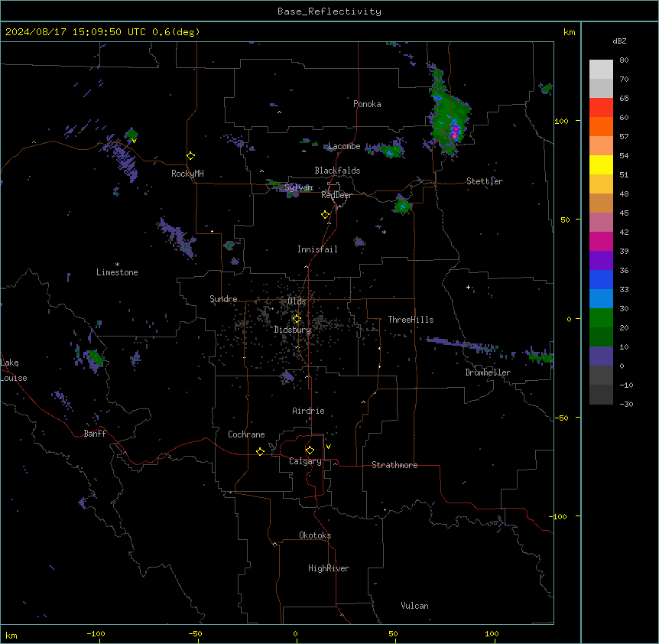Pick the red 60–65 dBZ legend swatch
659x644 pixels.
[601, 107]
